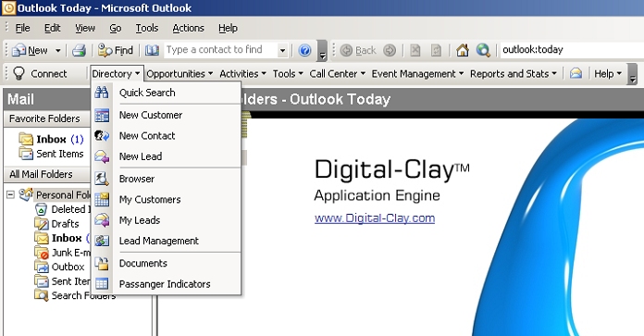Screen dimensions: 644x336
Task: Click the Lead Management icon
Action: click(x=102, y=241)
